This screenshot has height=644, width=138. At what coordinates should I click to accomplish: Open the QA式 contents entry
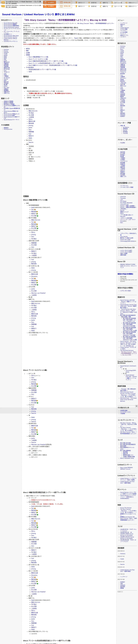pos(30,71)
